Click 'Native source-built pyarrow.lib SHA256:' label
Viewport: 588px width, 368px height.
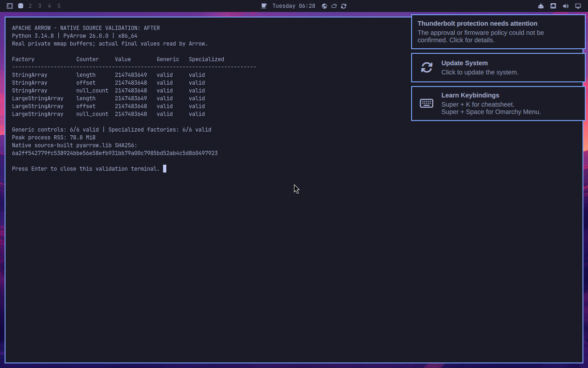point(74,145)
